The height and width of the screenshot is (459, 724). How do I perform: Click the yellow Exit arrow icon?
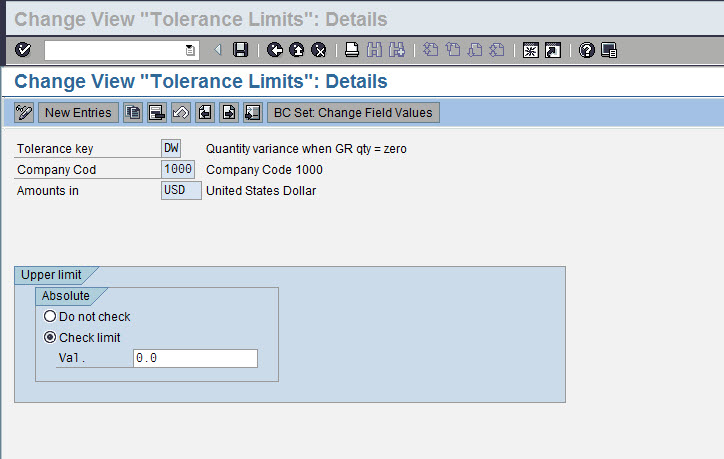point(297,50)
